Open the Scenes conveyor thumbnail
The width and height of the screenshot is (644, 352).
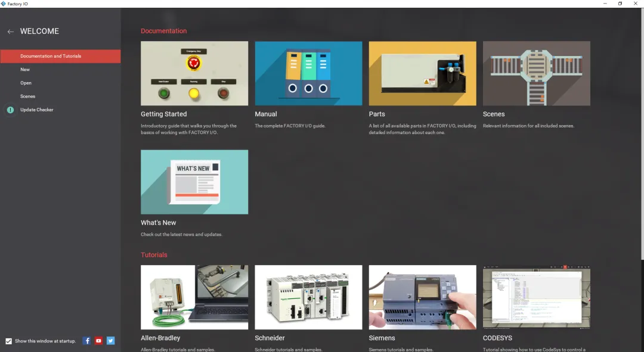pos(537,73)
